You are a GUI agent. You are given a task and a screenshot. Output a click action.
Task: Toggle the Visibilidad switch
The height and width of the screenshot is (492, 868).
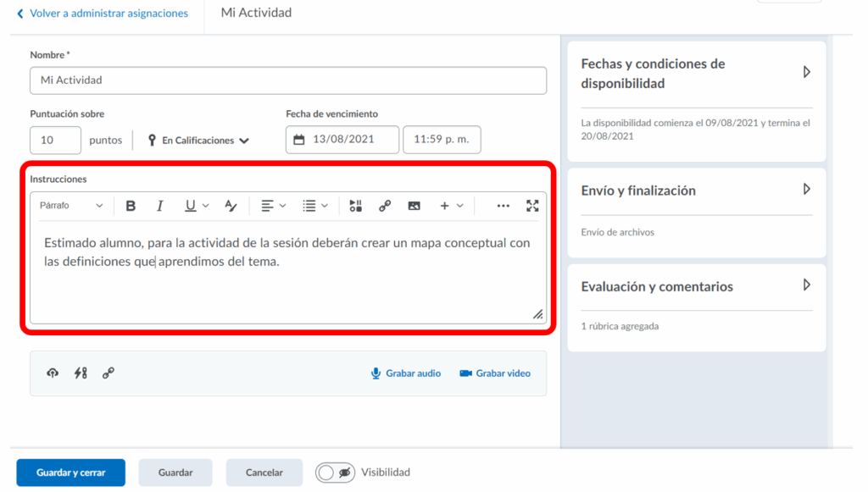pos(335,473)
